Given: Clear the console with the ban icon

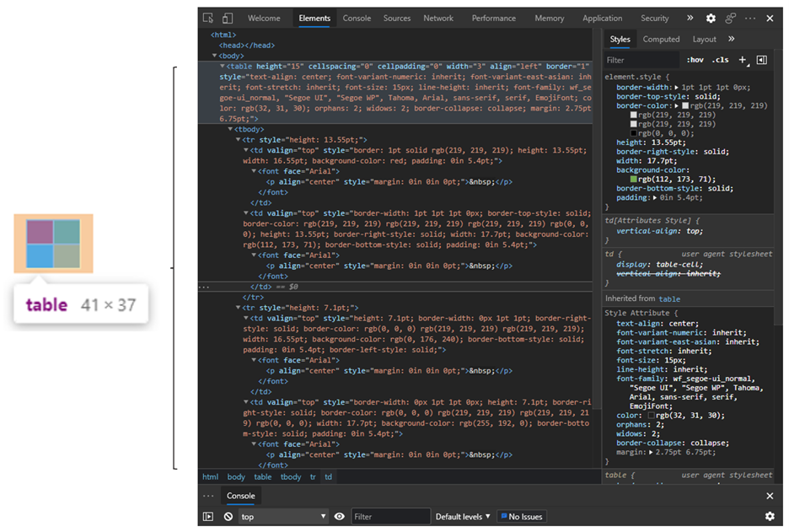Looking at the screenshot, I should (228, 516).
